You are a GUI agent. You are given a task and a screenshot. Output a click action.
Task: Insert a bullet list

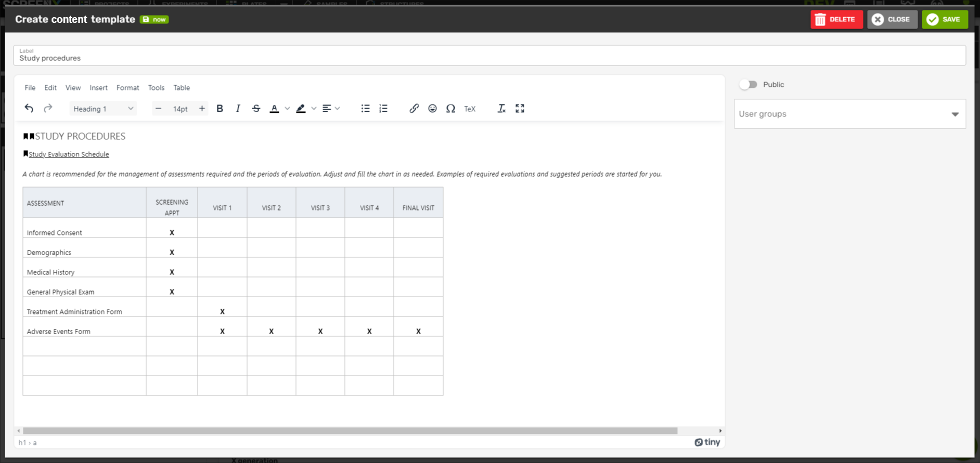point(365,109)
